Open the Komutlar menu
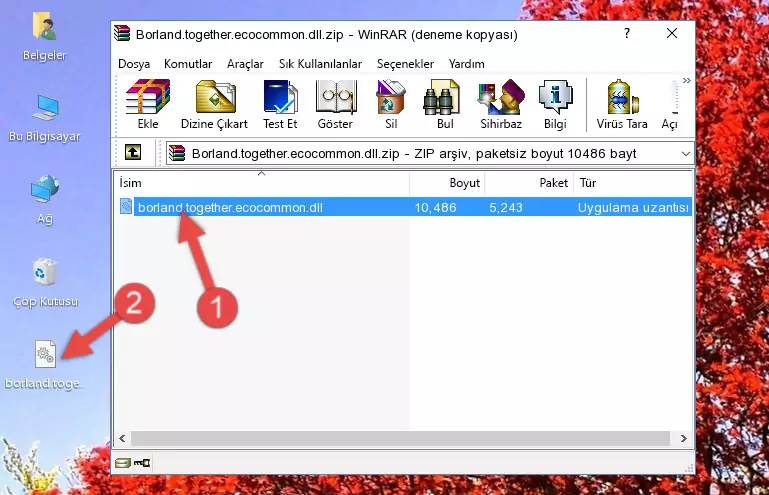The width and height of the screenshot is (769, 495). click(188, 64)
